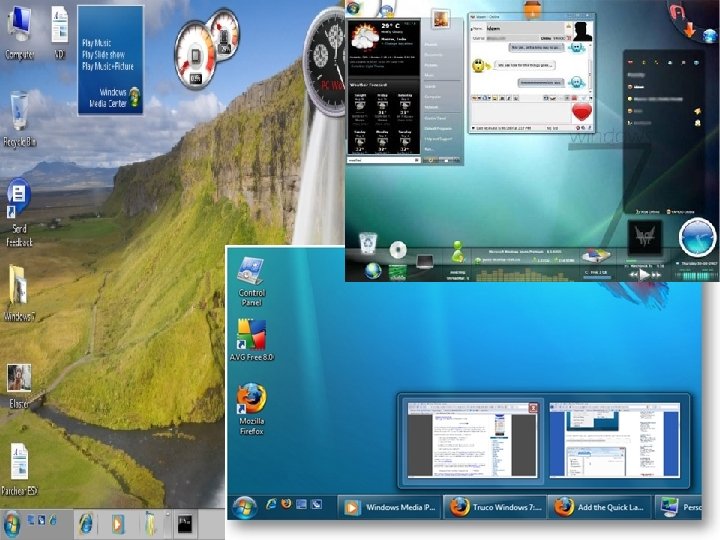Screen dimensions: 720x540
Task: Click the globe icon in bottom dock
Action: (373, 271)
